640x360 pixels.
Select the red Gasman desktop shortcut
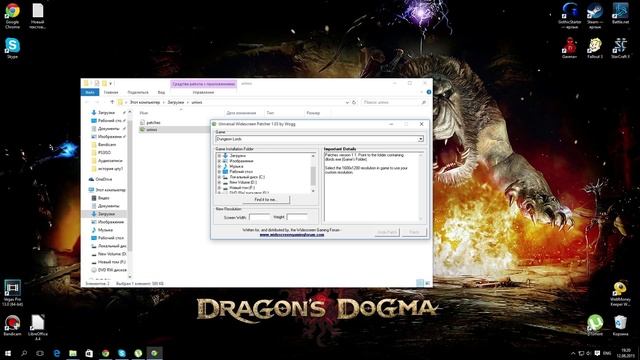569,48
